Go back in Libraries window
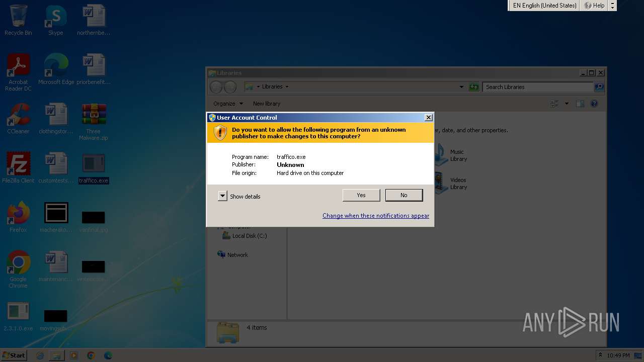The height and width of the screenshot is (362, 644). pos(216,87)
